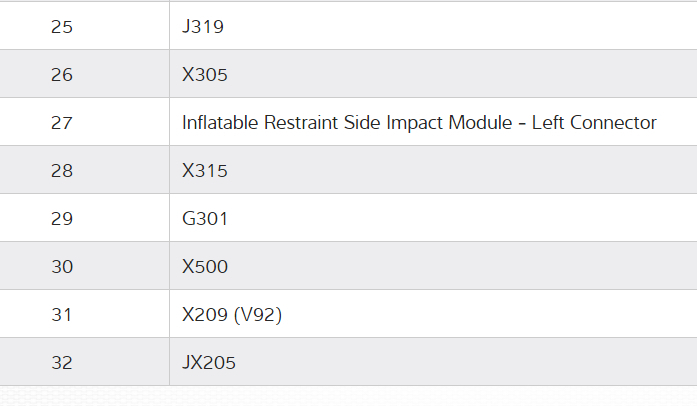Click row number 29

pos(61,218)
